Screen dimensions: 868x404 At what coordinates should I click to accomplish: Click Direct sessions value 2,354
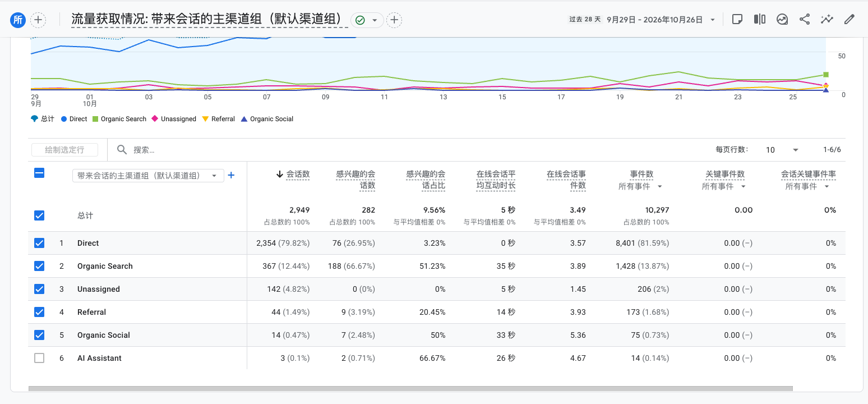266,243
